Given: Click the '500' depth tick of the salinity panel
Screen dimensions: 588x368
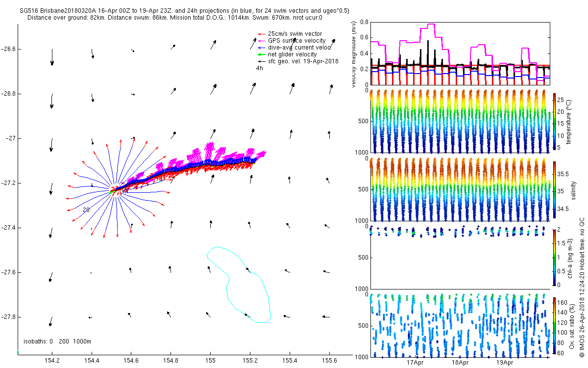Looking at the screenshot, I should [x=363, y=189].
